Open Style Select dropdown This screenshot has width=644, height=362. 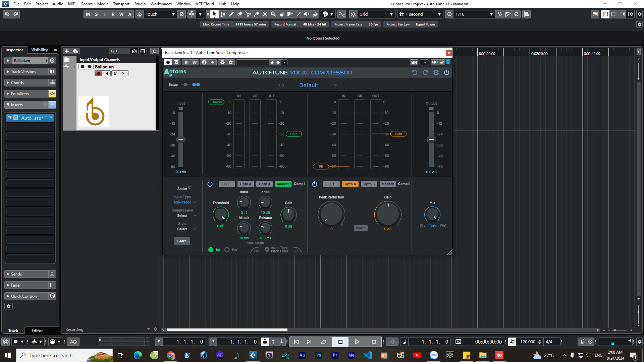click(x=186, y=229)
